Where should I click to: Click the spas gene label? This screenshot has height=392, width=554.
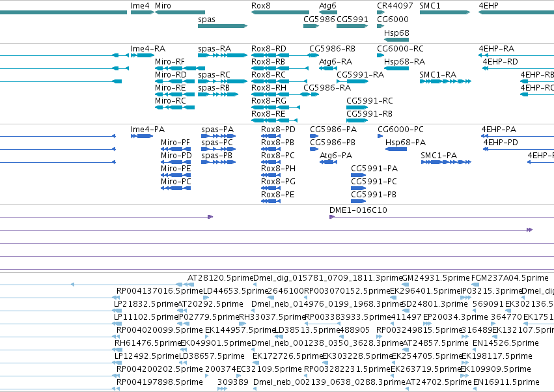pos(206,20)
